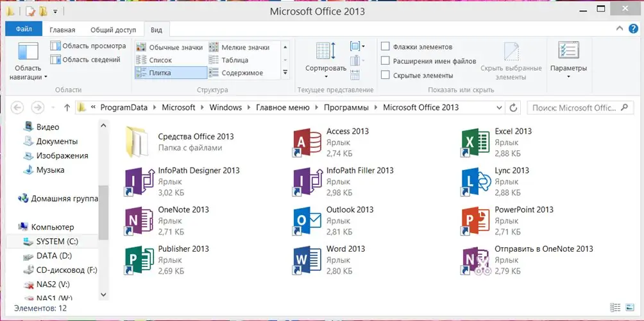The image size is (644, 321).
Task: Click new folder icon in quick access toolbar
Action: pos(43,11)
